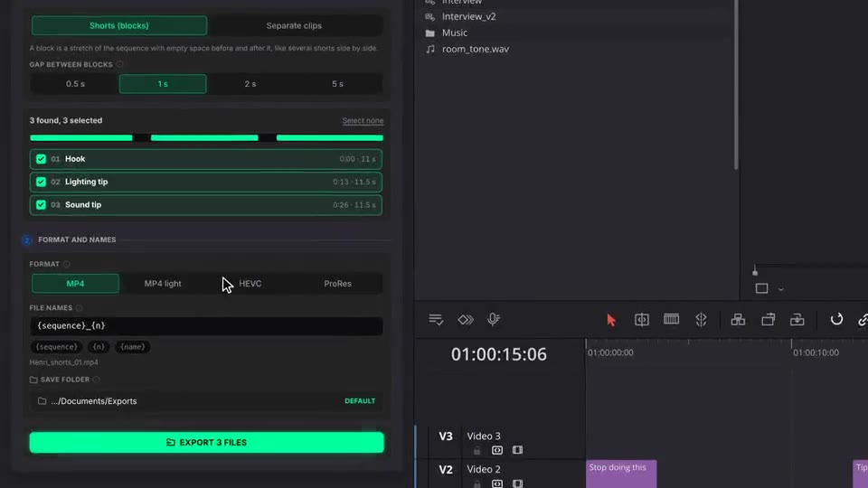Click the DEFAULT save folder button
Image resolution: width=868 pixels, height=488 pixels.
tap(360, 400)
